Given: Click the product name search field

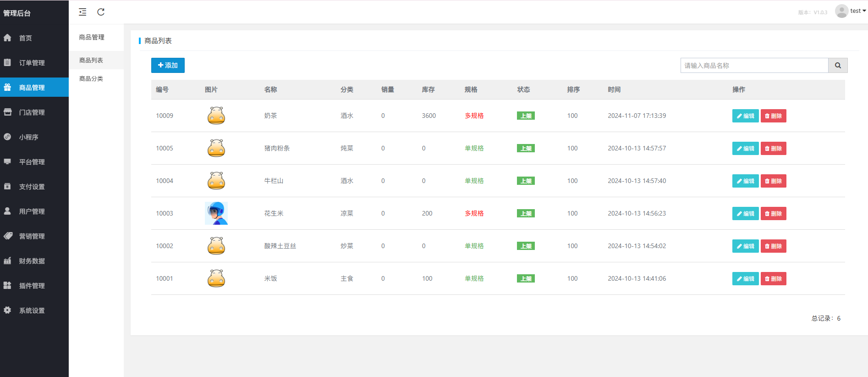Looking at the screenshot, I should [x=754, y=66].
